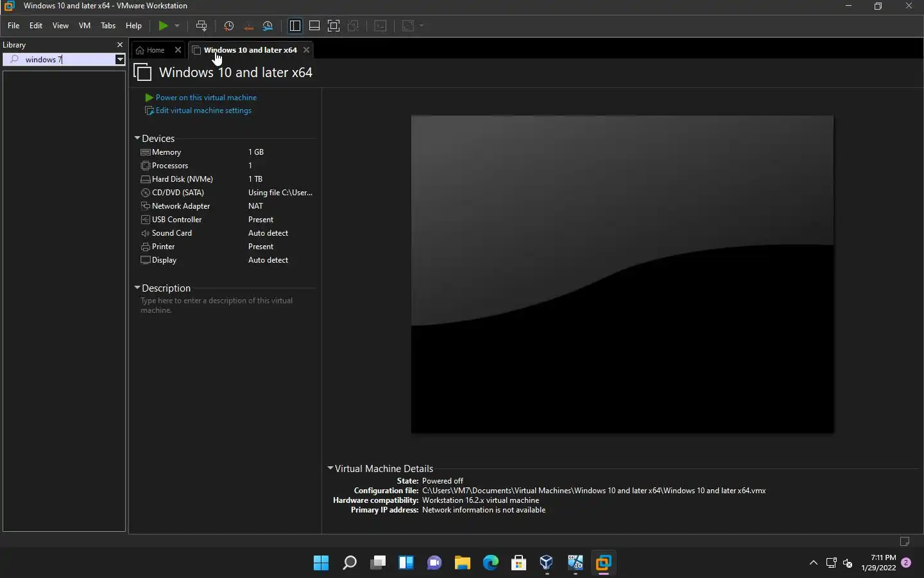This screenshot has height=578, width=924.
Task: Click the console view toolbar icon
Action: click(x=381, y=26)
